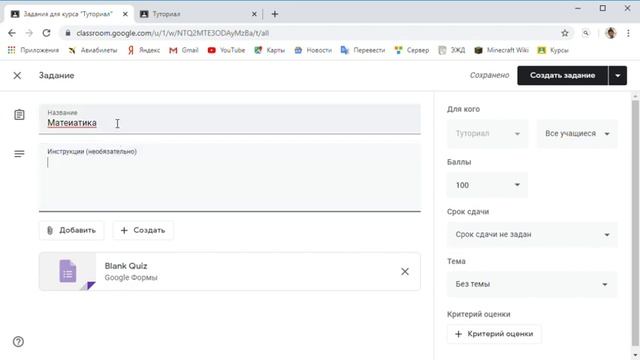Open the Сервер bookmark
This screenshot has width=640, height=360.
point(412,50)
